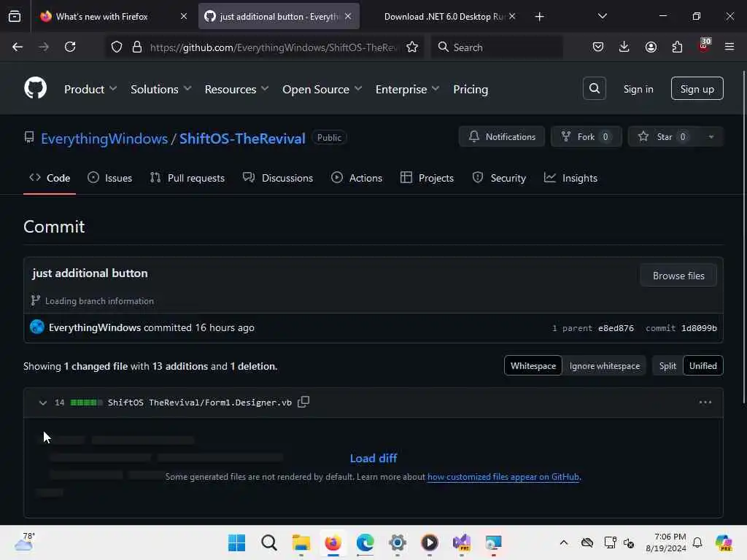747x560 pixels.
Task: Click the GitHub octocat logo
Action: coord(35,88)
